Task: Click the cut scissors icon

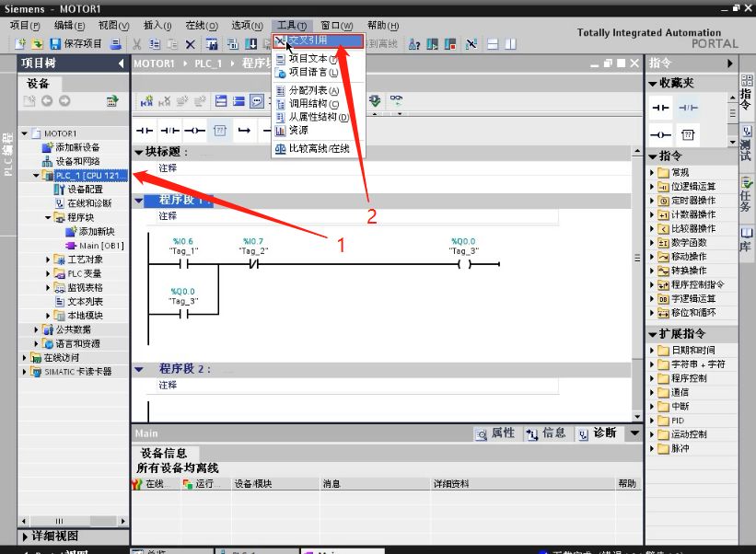Action: tap(137, 44)
